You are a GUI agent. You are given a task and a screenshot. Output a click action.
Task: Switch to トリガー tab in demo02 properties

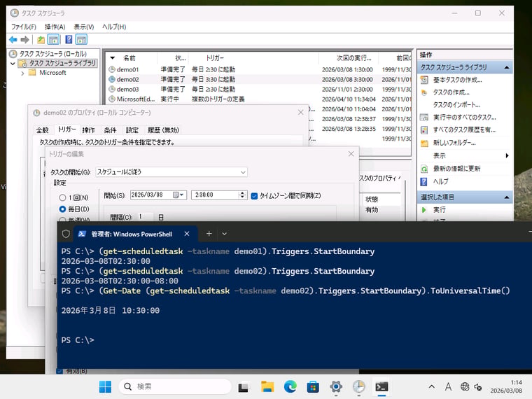pyautogui.click(x=66, y=129)
